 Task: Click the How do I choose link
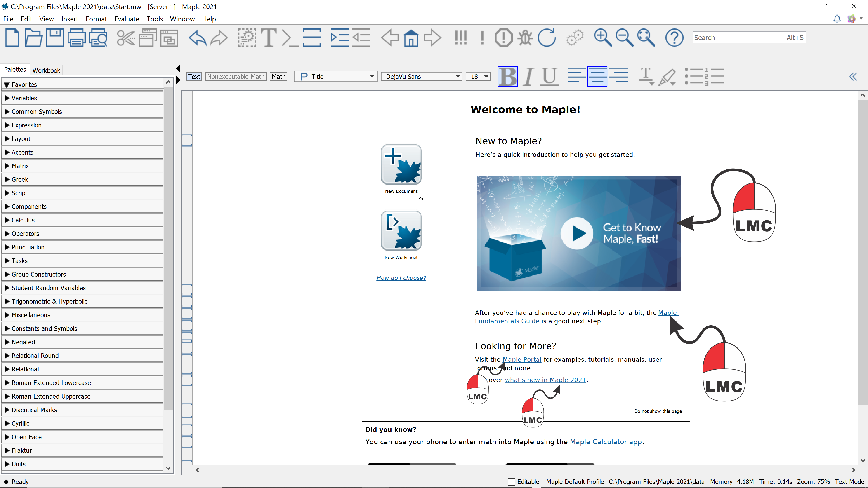point(401,278)
